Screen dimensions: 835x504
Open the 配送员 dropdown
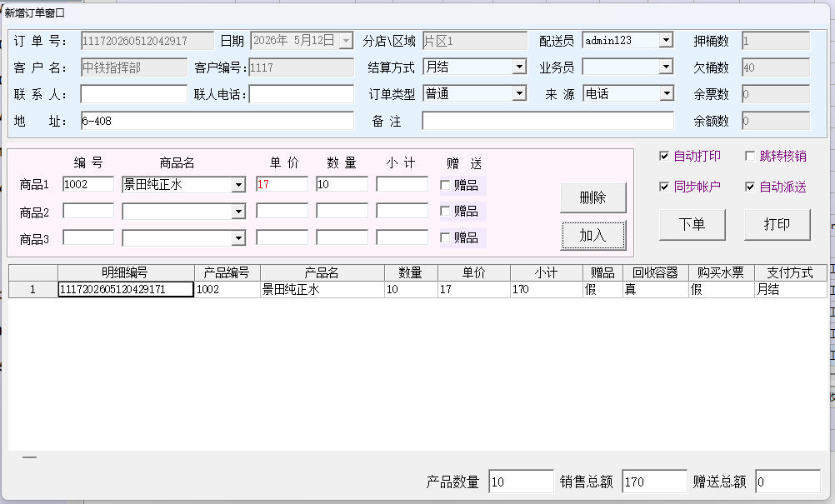[666, 41]
